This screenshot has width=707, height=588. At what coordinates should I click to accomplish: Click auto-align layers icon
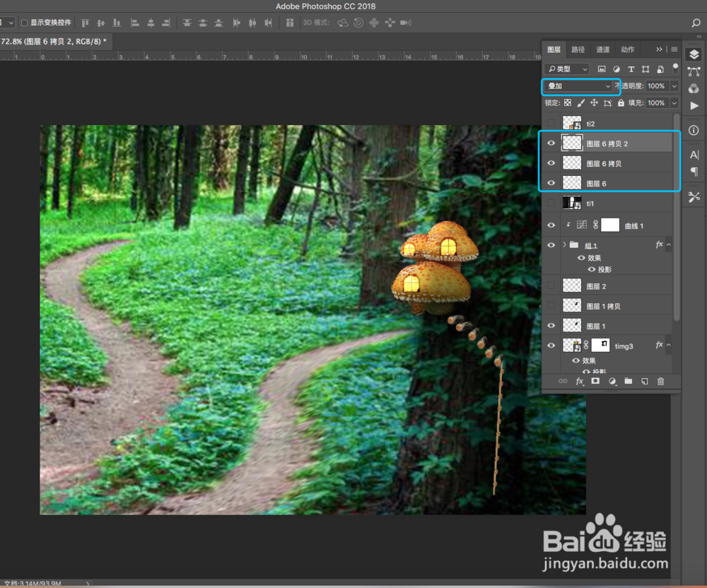click(x=289, y=23)
